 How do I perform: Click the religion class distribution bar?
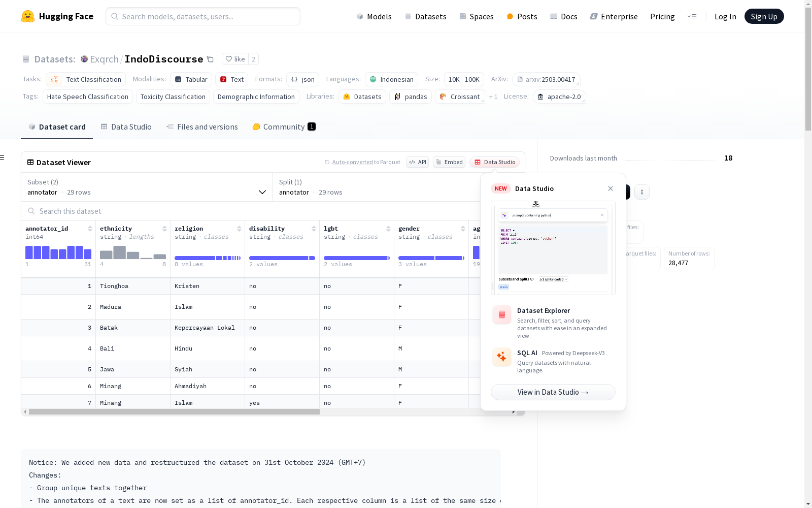(208, 258)
